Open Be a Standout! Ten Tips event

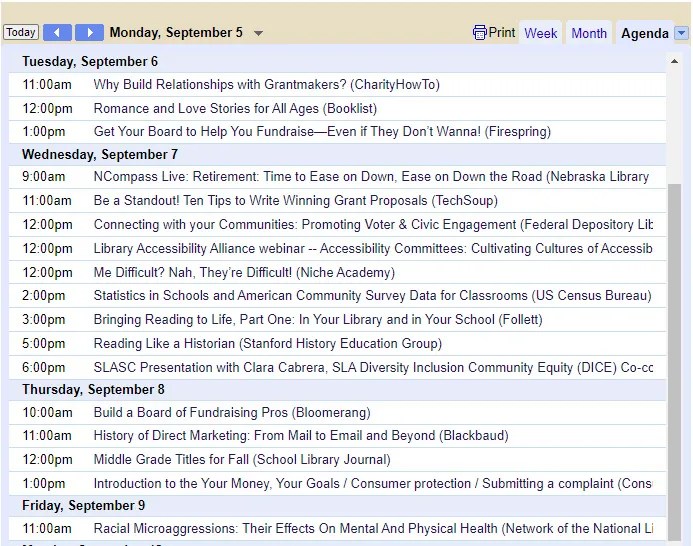(x=296, y=200)
